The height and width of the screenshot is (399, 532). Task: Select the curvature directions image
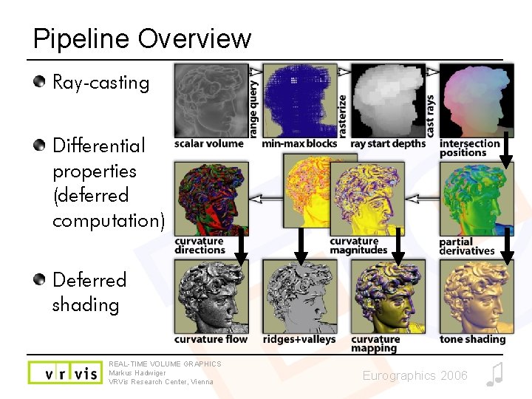pyautogui.click(x=211, y=199)
